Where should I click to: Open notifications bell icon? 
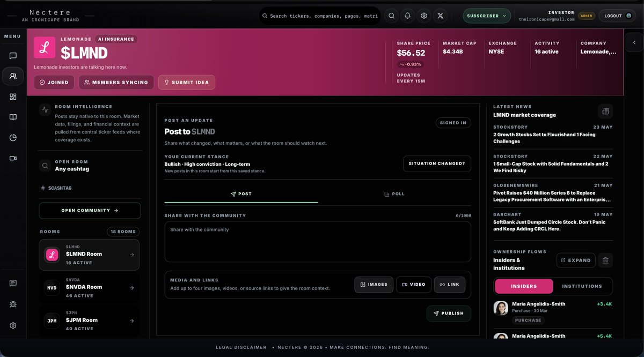[x=408, y=16]
